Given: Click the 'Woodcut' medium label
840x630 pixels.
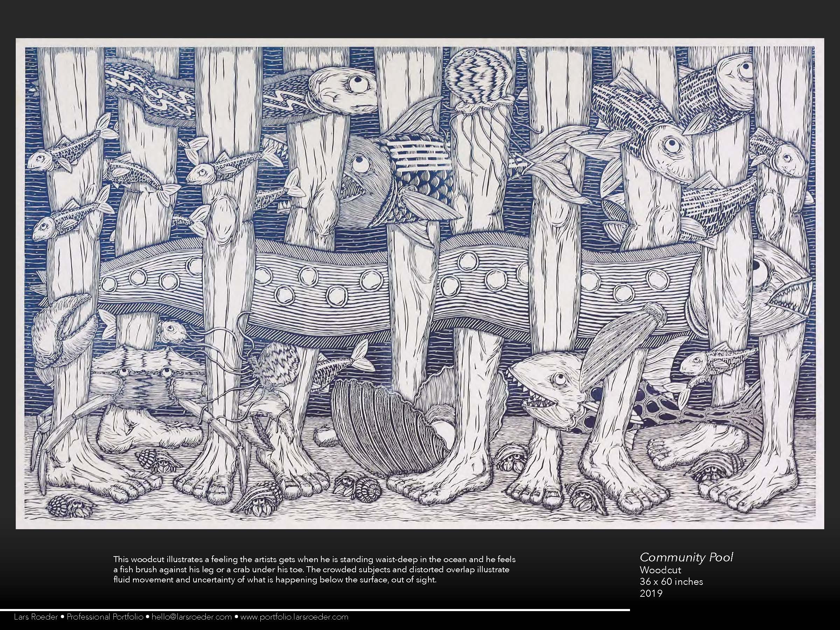Looking at the screenshot, I should coord(660,570).
